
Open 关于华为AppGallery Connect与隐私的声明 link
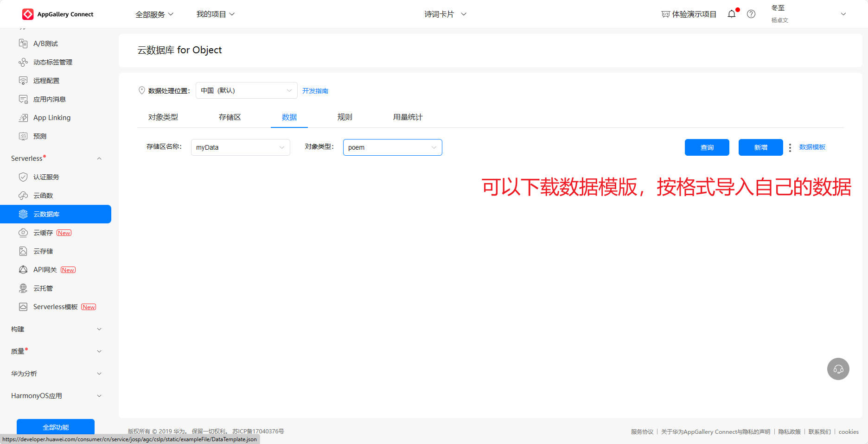[x=716, y=431]
